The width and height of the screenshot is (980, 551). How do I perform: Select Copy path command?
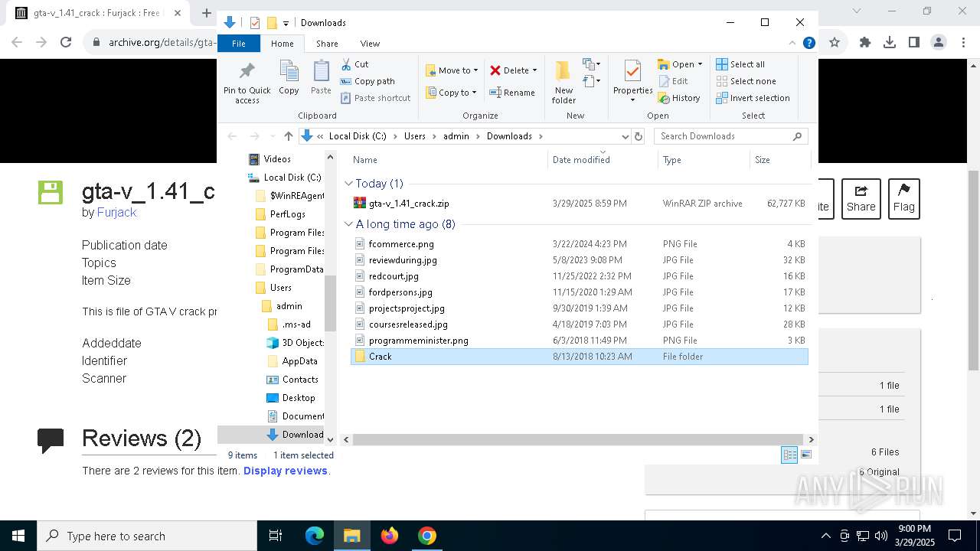[367, 81]
